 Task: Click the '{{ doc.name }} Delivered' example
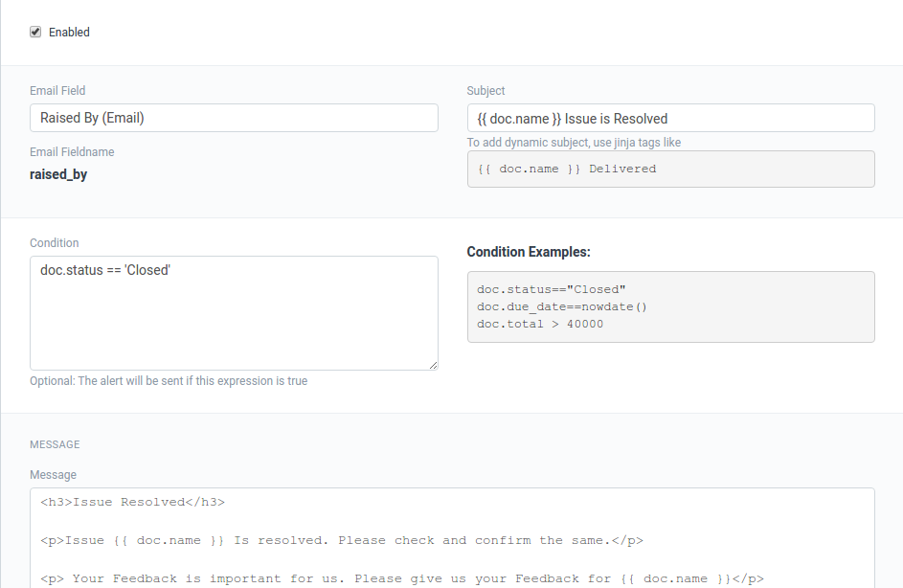tap(567, 169)
